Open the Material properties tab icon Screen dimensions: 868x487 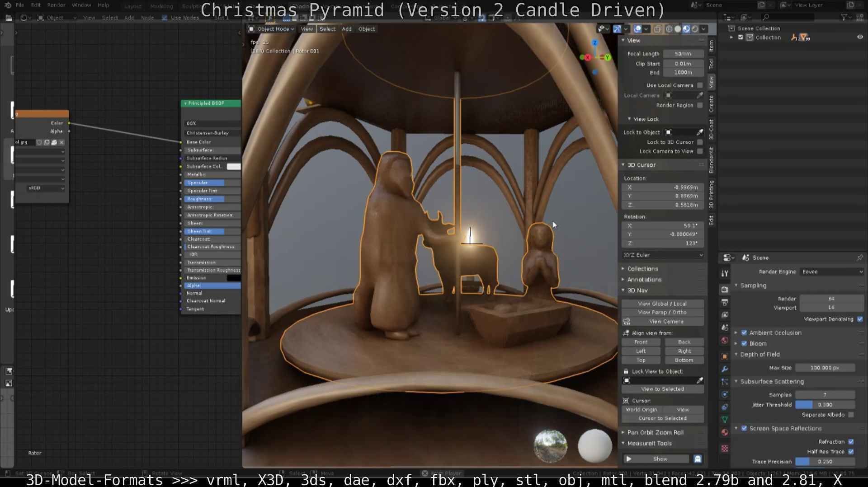725,432
